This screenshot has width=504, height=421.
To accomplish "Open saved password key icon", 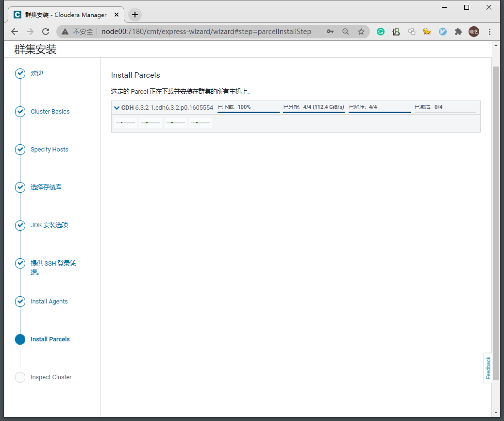I will click(x=330, y=32).
